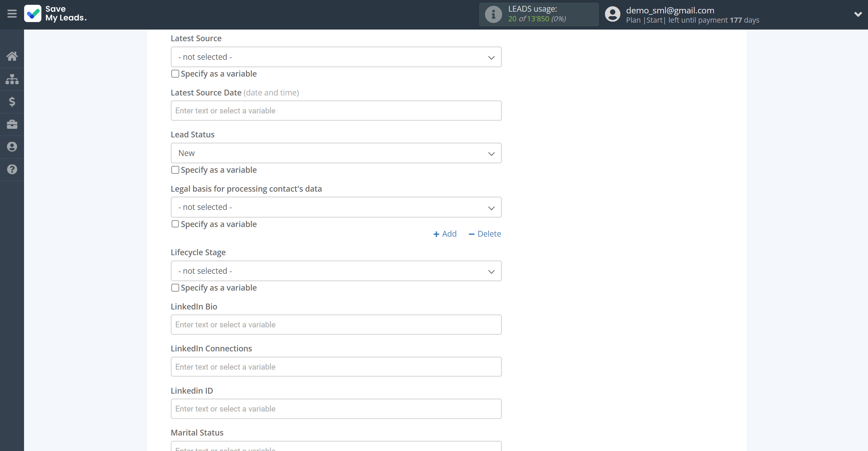Click the LinkedIn Bio input field

coord(336,325)
